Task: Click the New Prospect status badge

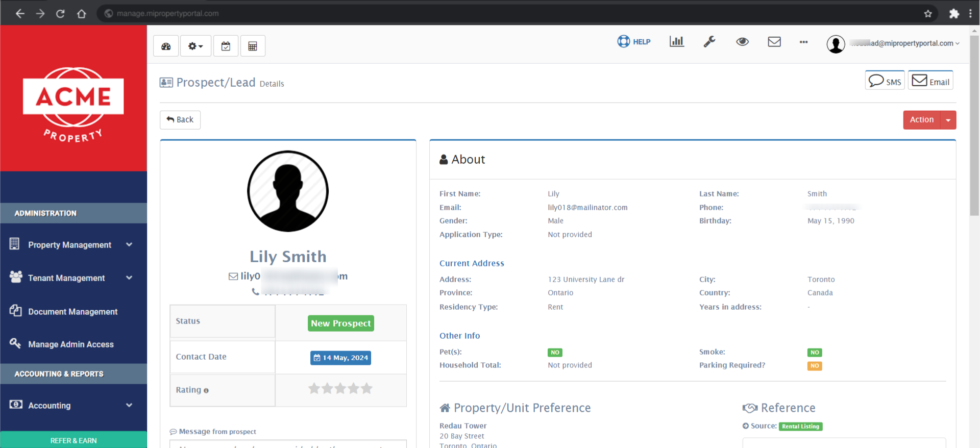Action: click(341, 323)
